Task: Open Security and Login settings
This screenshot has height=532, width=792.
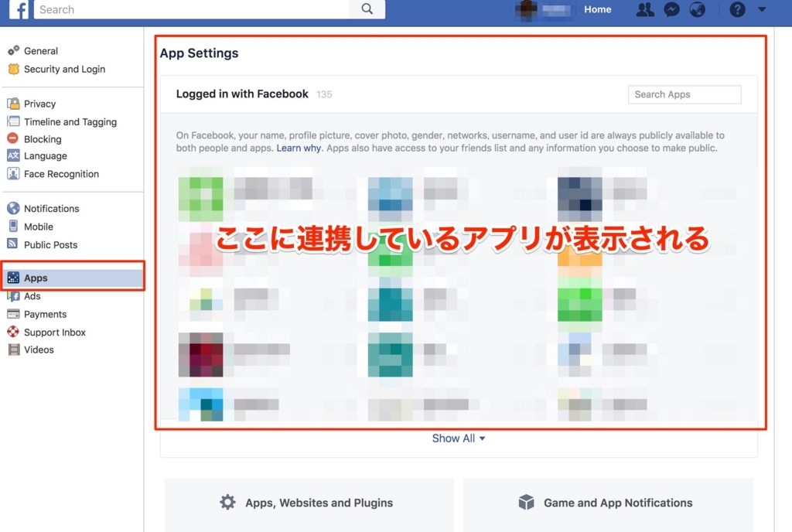Action: [x=65, y=69]
